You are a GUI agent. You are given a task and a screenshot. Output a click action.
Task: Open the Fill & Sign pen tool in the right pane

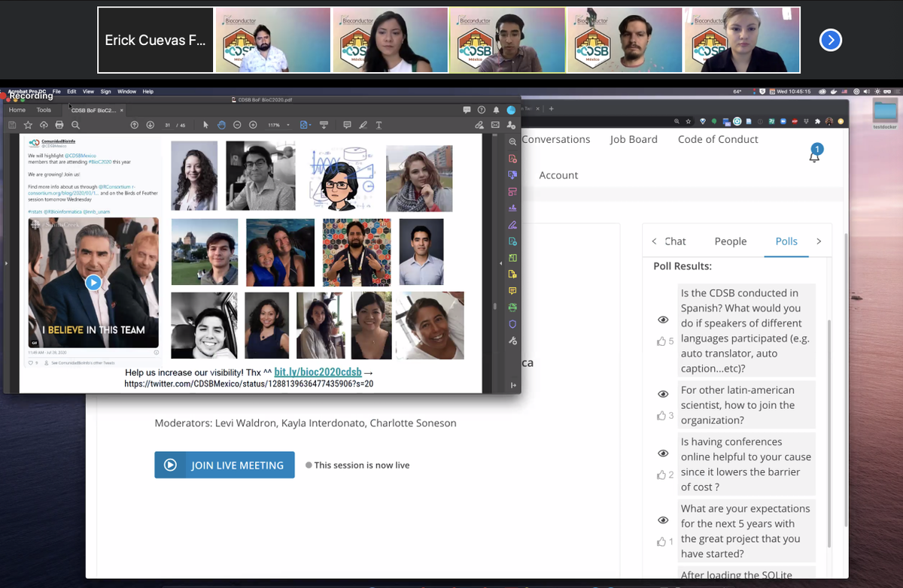[x=512, y=224]
